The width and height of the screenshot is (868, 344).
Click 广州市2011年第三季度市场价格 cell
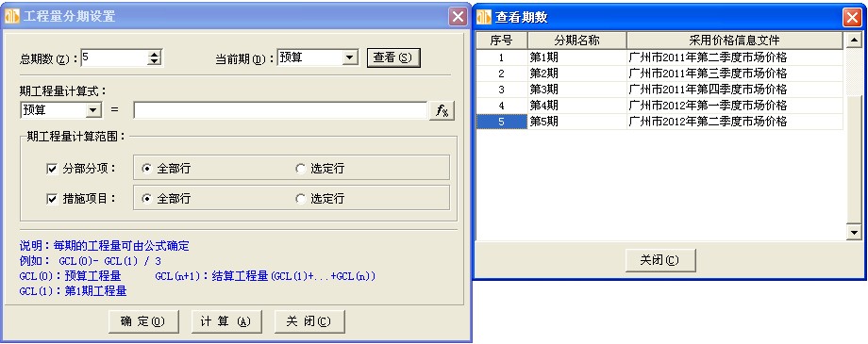pos(735,74)
